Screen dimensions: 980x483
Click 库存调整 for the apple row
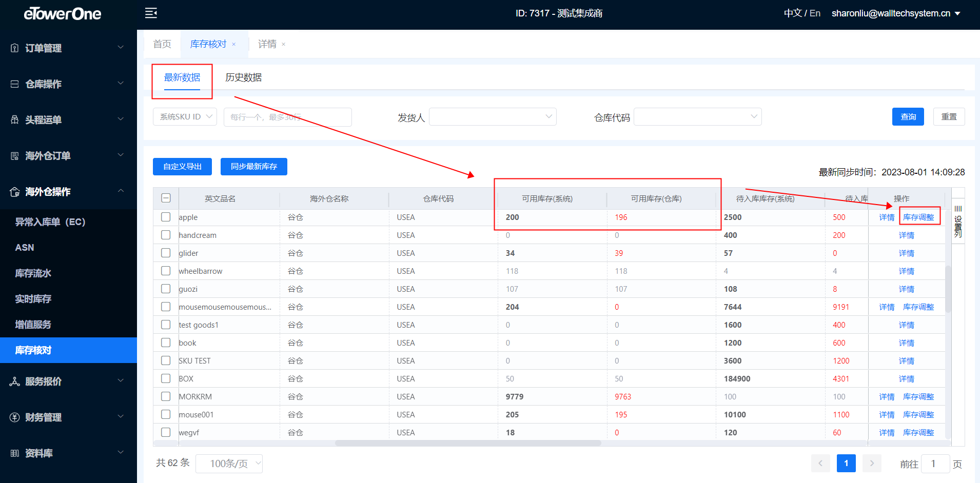pos(918,217)
